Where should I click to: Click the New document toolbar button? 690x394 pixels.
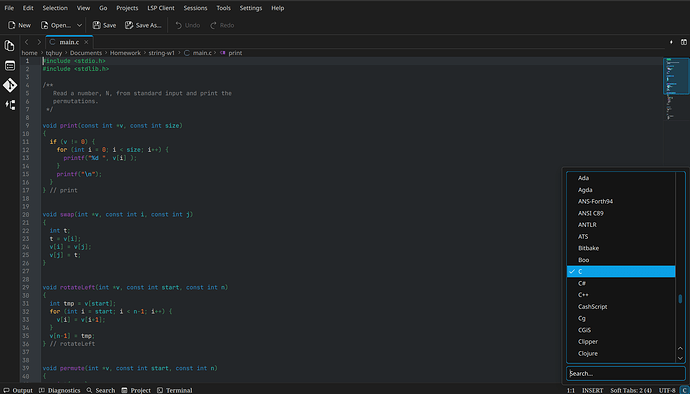pyautogui.click(x=19, y=25)
